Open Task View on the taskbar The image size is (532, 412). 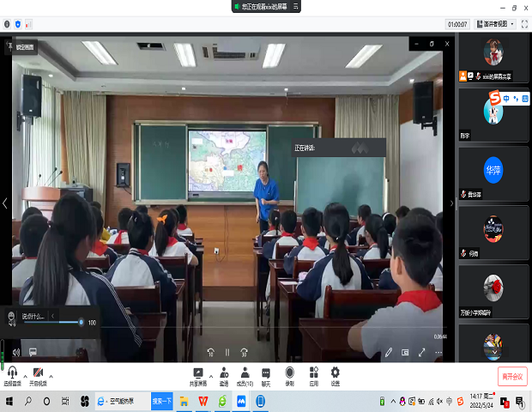coord(65,402)
